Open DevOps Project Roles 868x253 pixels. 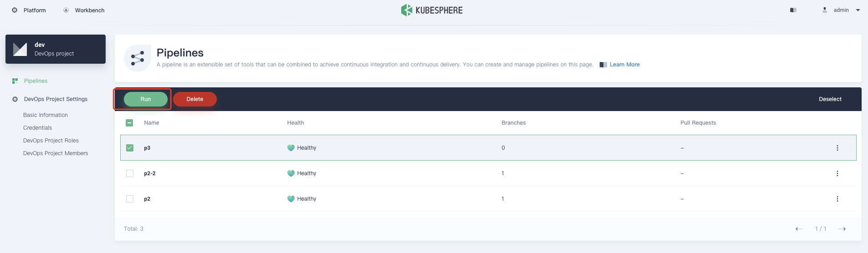click(51, 141)
